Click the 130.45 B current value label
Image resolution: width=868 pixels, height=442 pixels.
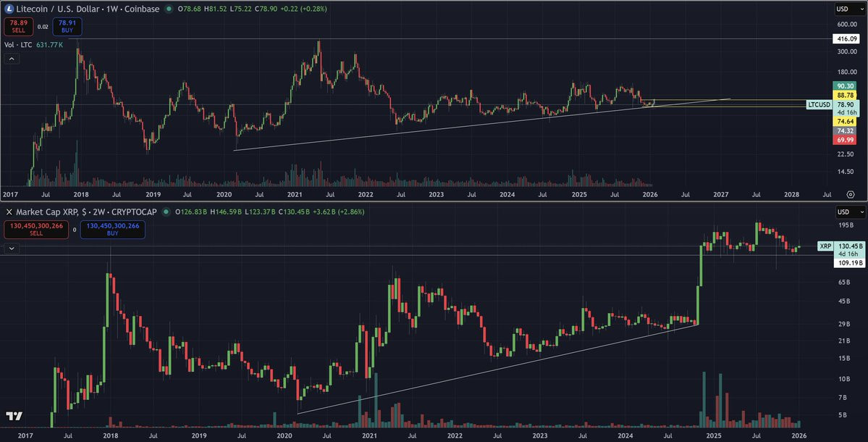tap(850, 246)
